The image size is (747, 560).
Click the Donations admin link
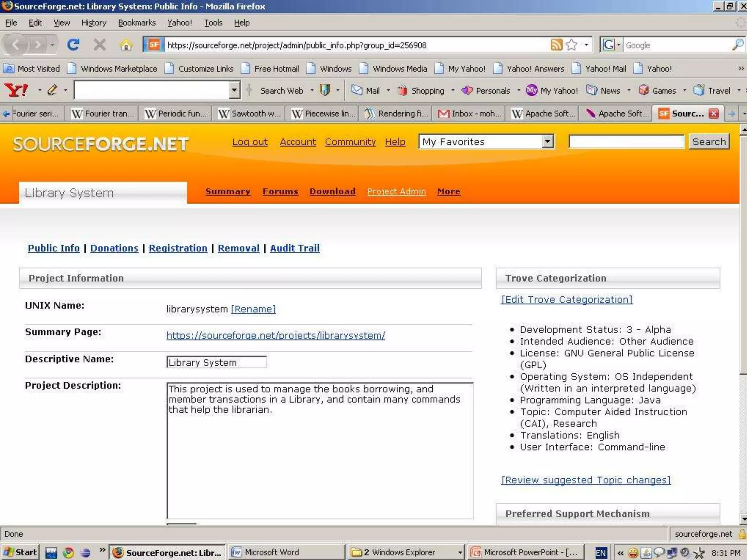[x=114, y=248]
